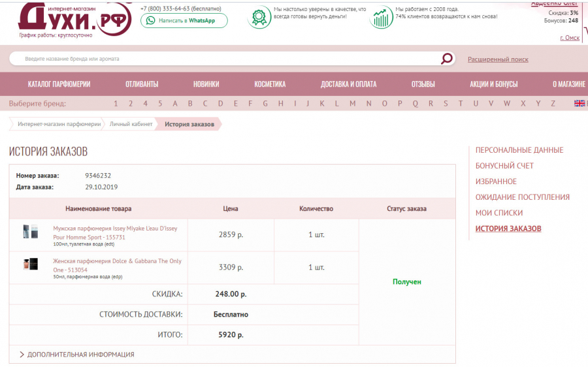Focus the brand or fragrance search field
The width and height of the screenshot is (588, 367).
pyautogui.click(x=222, y=59)
